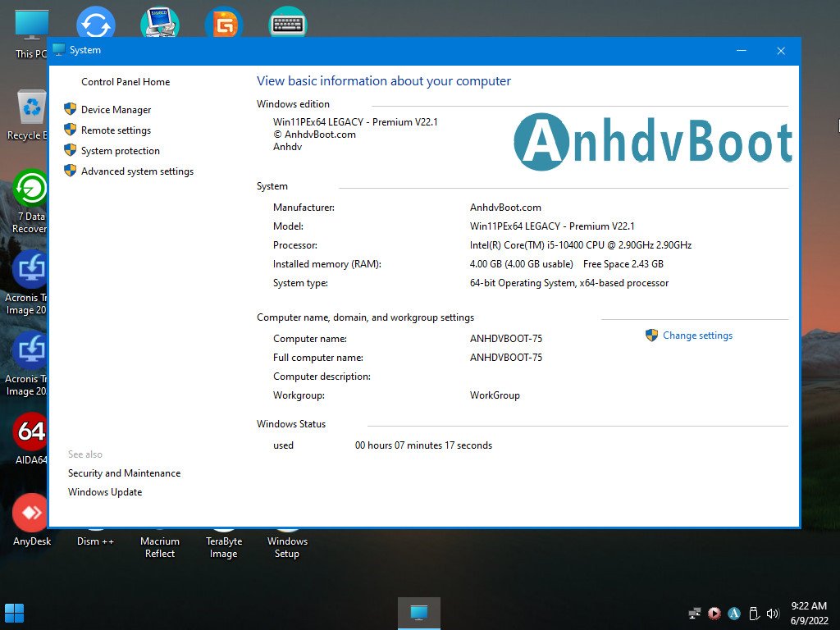Image resolution: width=840 pixels, height=630 pixels.
Task: Open AnyDesk desktop icon
Action: coord(32,519)
